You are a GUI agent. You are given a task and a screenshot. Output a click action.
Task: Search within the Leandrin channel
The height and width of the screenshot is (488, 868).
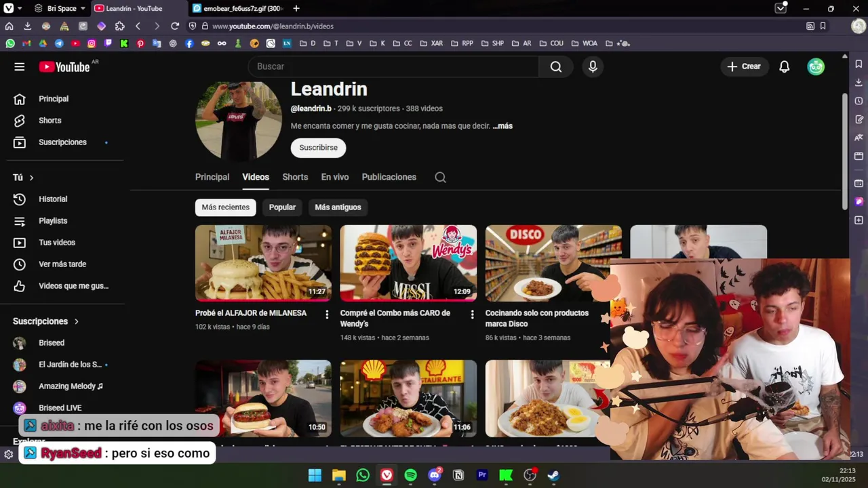pyautogui.click(x=440, y=177)
